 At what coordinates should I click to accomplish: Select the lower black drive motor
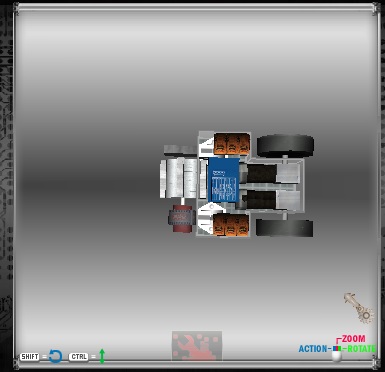coord(261,199)
